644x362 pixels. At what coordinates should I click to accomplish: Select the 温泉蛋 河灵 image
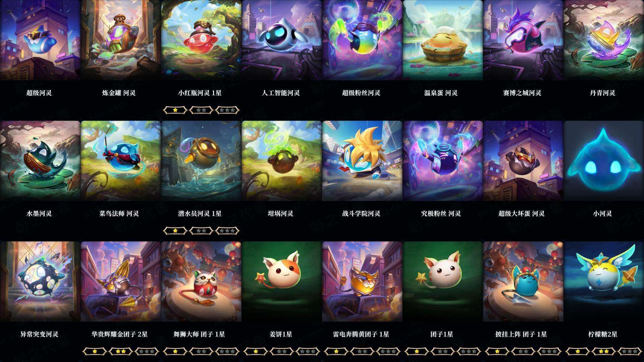click(442, 40)
